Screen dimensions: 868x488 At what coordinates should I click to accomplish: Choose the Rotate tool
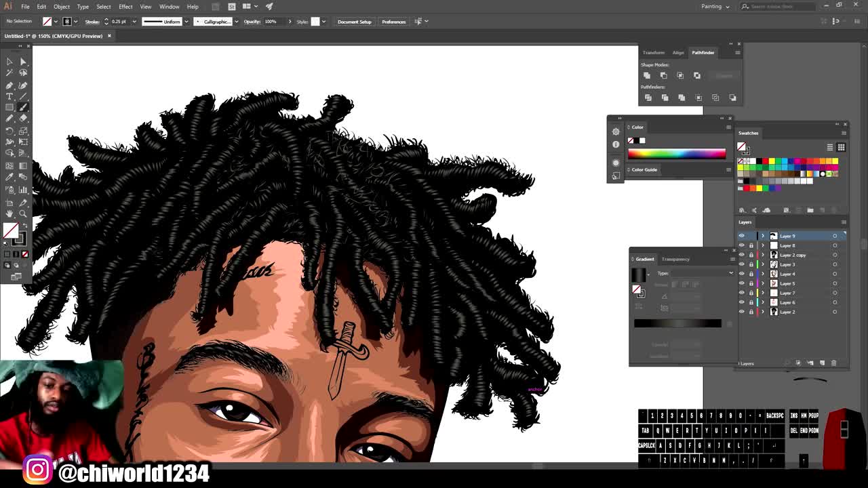[x=9, y=131]
